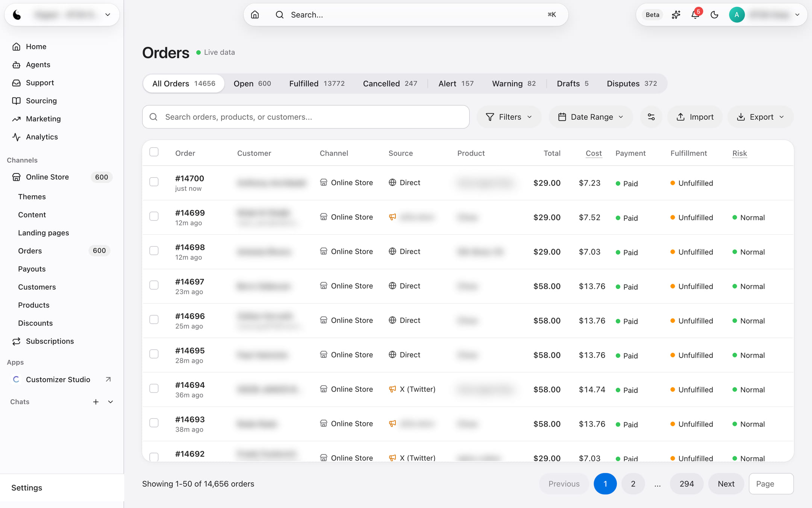Open Subscriptions in the sidebar

coord(50,341)
